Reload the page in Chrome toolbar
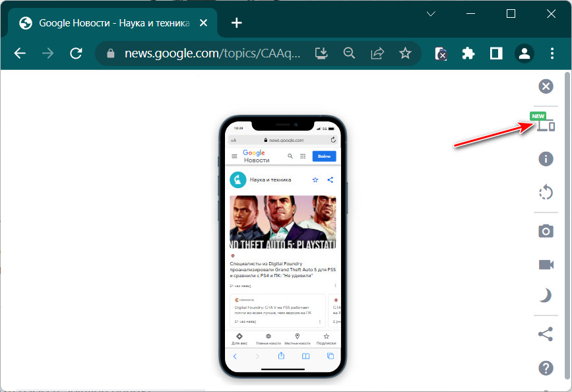 coord(76,53)
